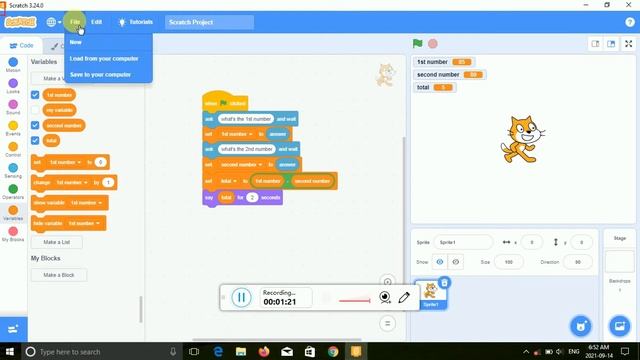The width and height of the screenshot is (640, 360).
Task: Select the My Blocks category
Action: [x=13, y=234]
